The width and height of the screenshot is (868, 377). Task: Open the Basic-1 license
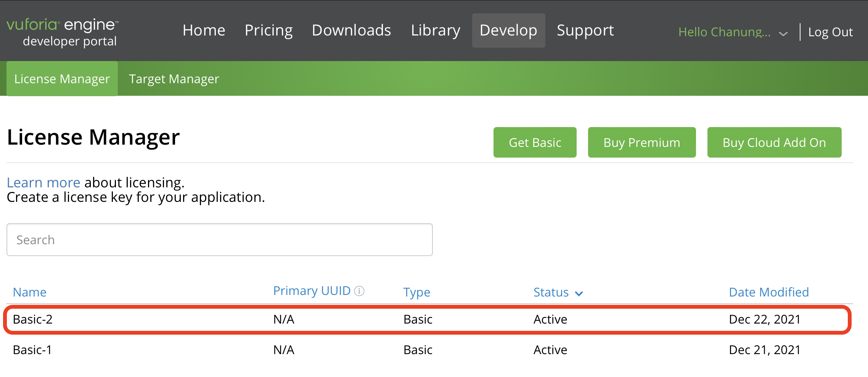click(x=32, y=350)
